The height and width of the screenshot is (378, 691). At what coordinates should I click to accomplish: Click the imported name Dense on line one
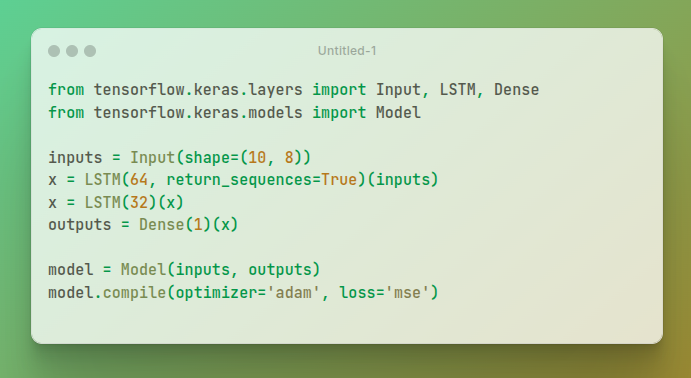516,90
